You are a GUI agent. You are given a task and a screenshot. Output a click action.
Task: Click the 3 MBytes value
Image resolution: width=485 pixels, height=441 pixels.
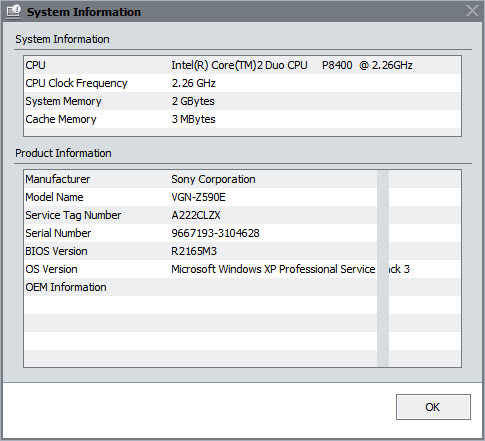point(194,119)
